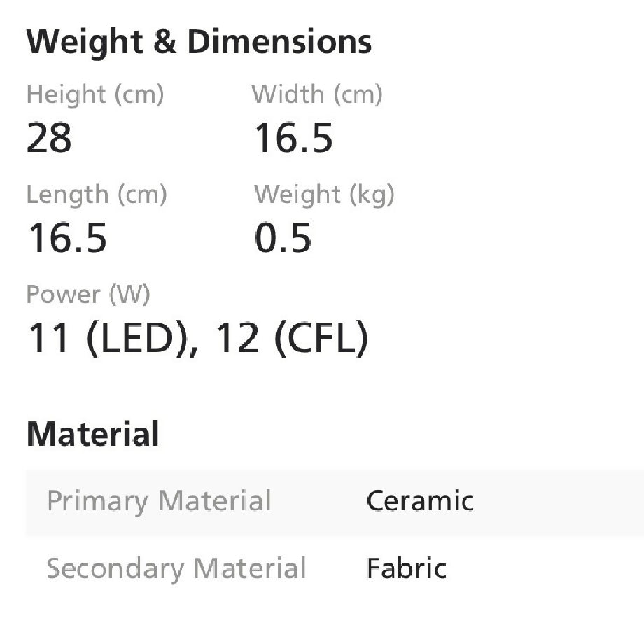Screen dimensions: 644x644
Task: Select the Power (W) label
Action: (88, 295)
